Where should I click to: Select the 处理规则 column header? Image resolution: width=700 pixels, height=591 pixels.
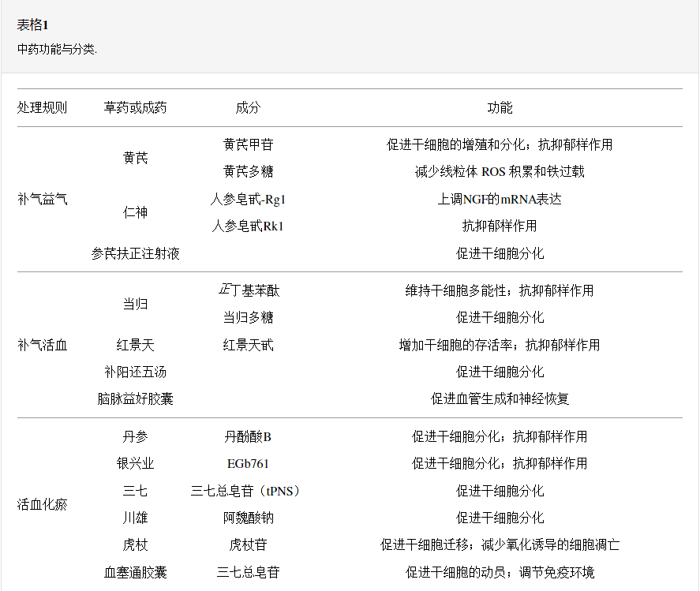[x=40, y=107]
